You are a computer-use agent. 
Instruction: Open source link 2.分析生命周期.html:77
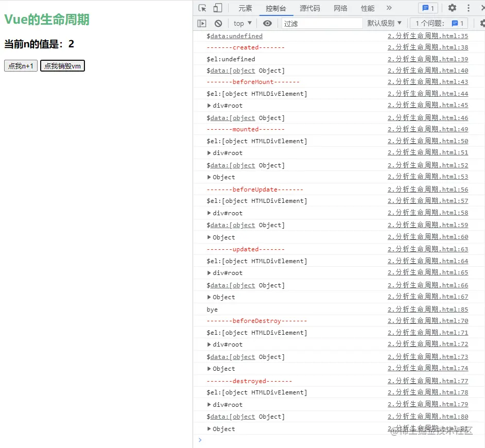tap(428, 381)
